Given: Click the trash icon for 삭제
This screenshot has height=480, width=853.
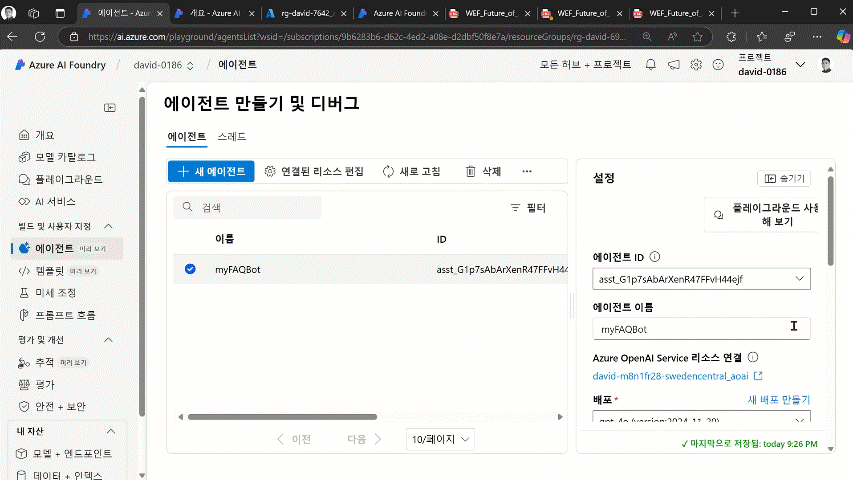Looking at the screenshot, I should (471, 172).
